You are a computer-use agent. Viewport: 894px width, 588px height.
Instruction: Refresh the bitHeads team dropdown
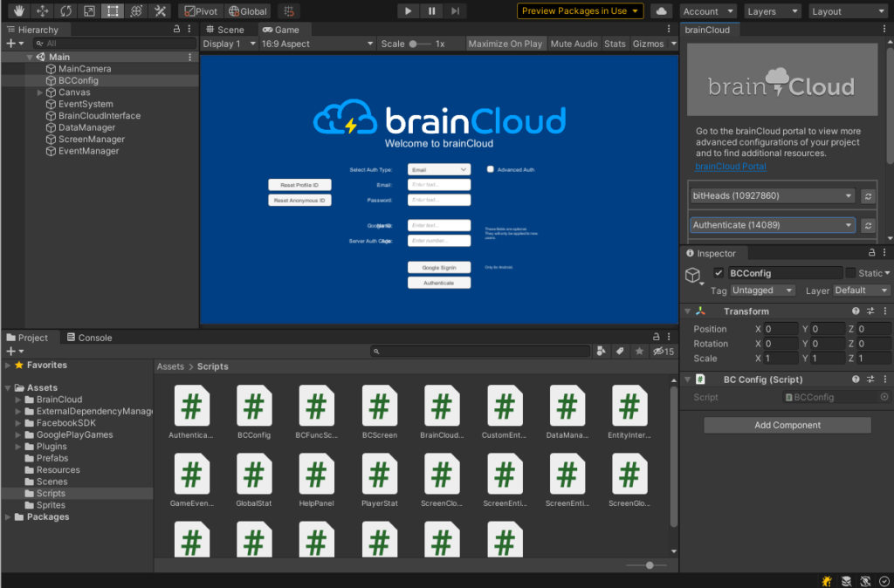click(868, 196)
